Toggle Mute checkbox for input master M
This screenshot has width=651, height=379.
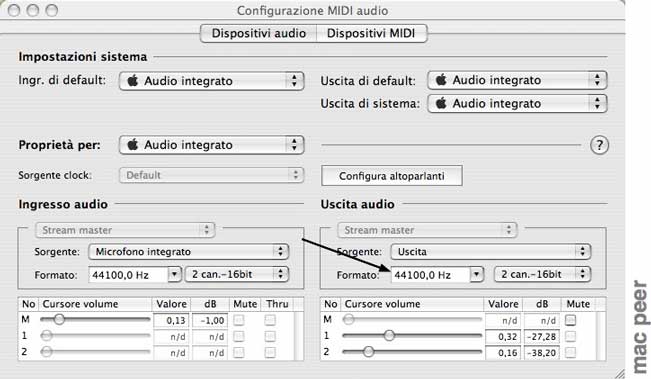tap(239, 320)
